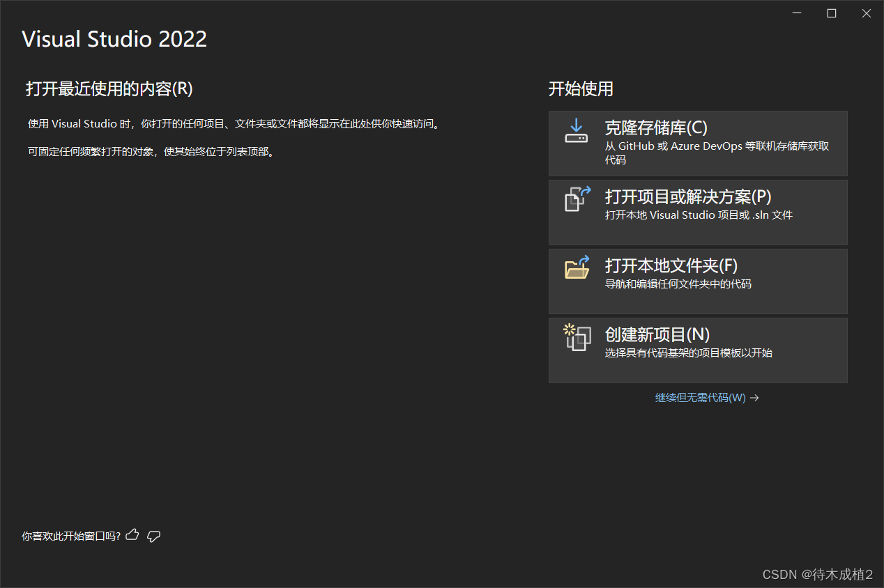This screenshot has height=588, width=884.
Task: Give thumbs down for the start window
Action: [154, 536]
